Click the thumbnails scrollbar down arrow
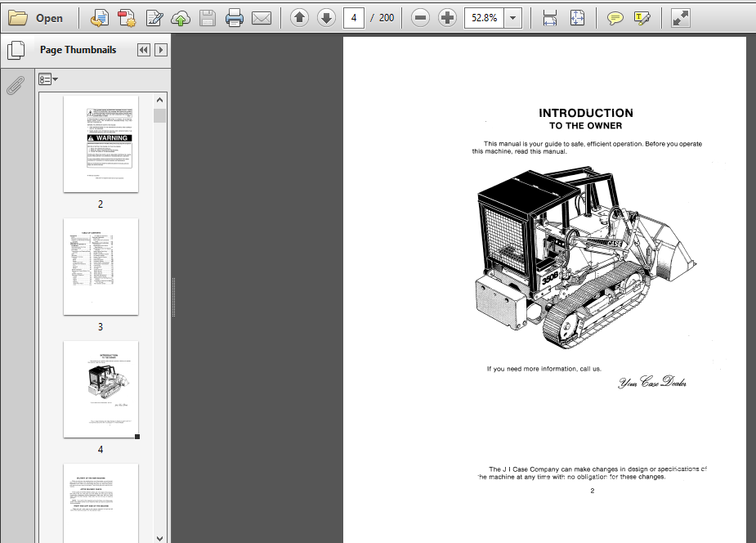756x543 pixels. coord(159,538)
